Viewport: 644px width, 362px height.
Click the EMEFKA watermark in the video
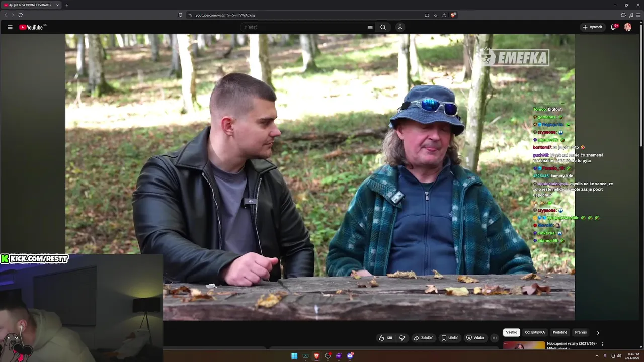pos(515,58)
